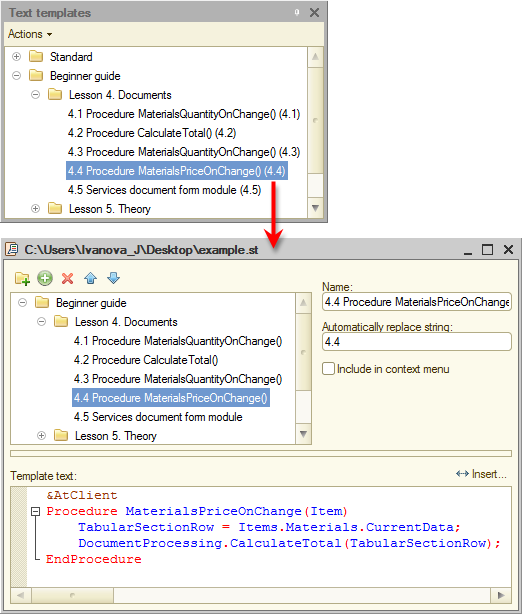Collapse Beginner guide in Text templates panel

click(16, 76)
